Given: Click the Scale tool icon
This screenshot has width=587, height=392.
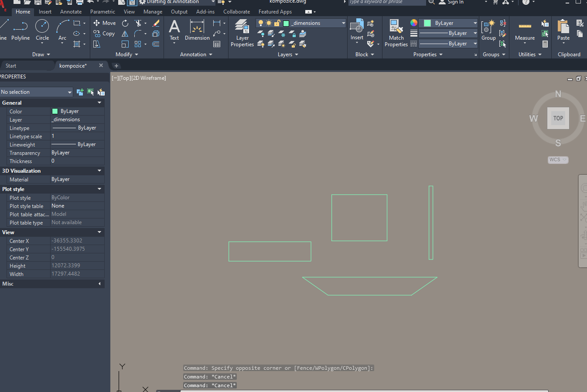Looking at the screenshot, I should coord(125,44).
